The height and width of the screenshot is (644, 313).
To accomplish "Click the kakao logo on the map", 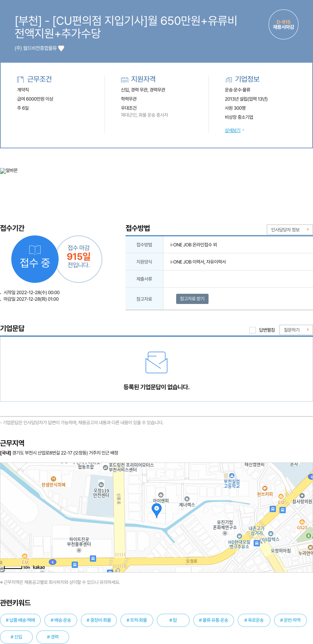I will [x=39, y=567].
